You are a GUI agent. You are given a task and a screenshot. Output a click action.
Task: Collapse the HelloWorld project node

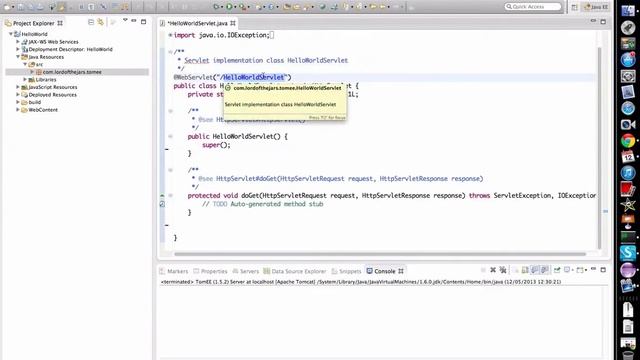click(11, 34)
